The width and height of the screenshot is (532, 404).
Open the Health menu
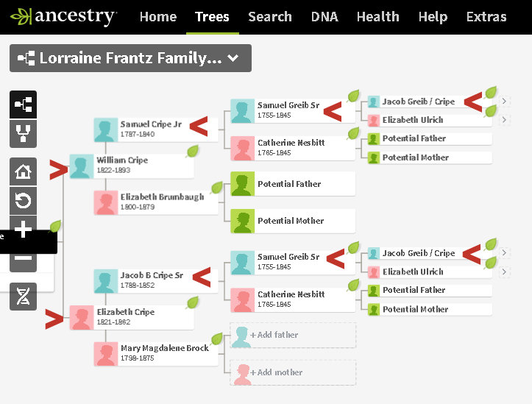pos(377,16)
